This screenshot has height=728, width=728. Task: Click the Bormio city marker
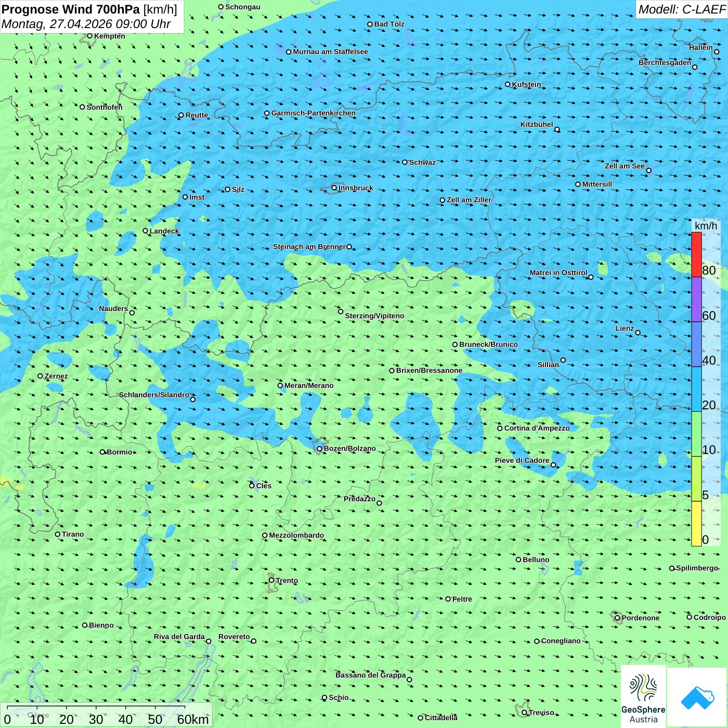click(102, 452)
